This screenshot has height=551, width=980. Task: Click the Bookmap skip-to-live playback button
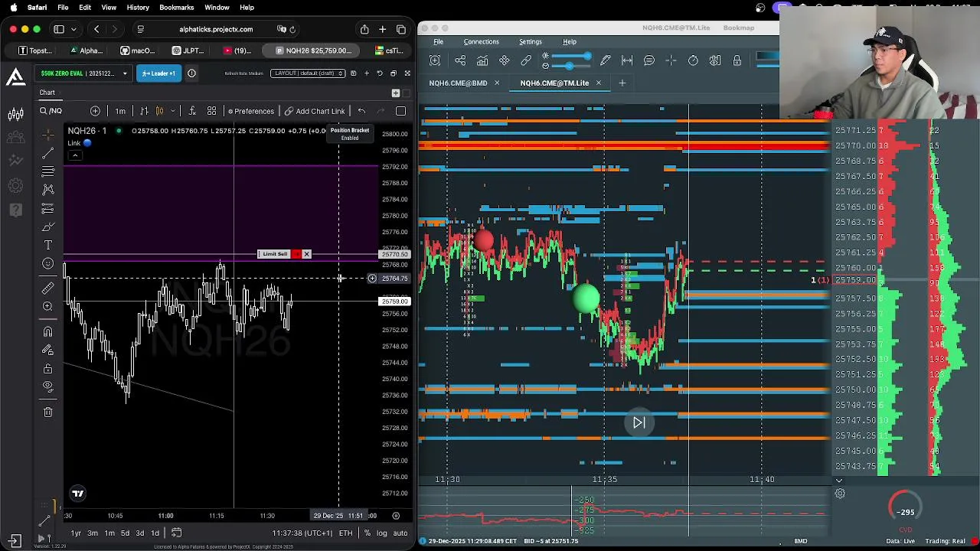tap(639, 422)
